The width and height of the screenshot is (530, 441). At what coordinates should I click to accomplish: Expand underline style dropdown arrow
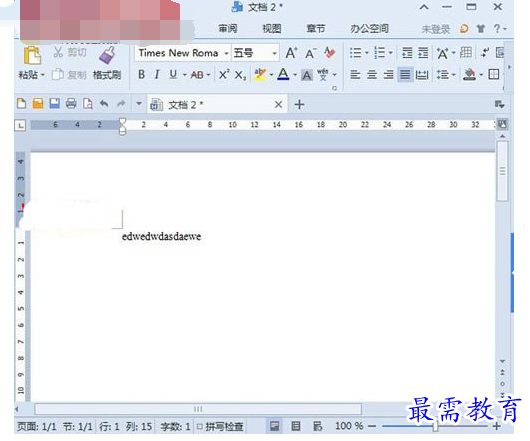click(x=185, y=75)
